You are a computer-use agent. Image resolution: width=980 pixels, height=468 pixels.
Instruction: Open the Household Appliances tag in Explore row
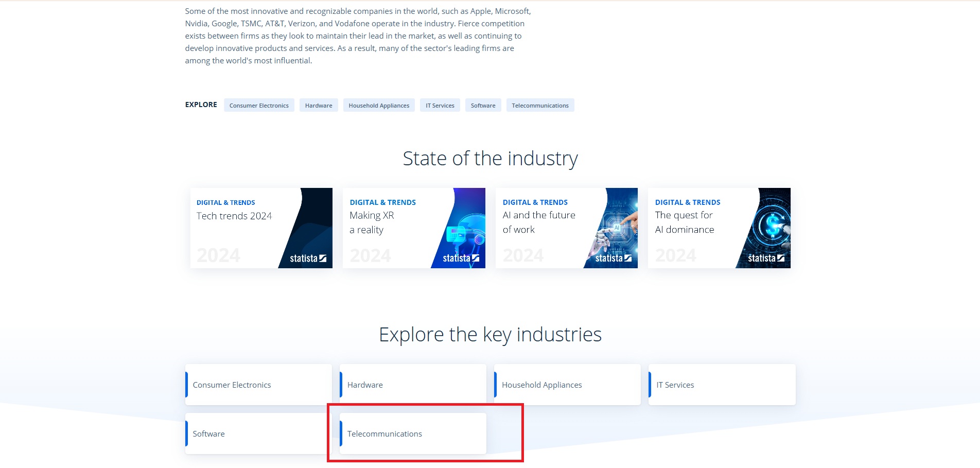(x=379, y=106)
